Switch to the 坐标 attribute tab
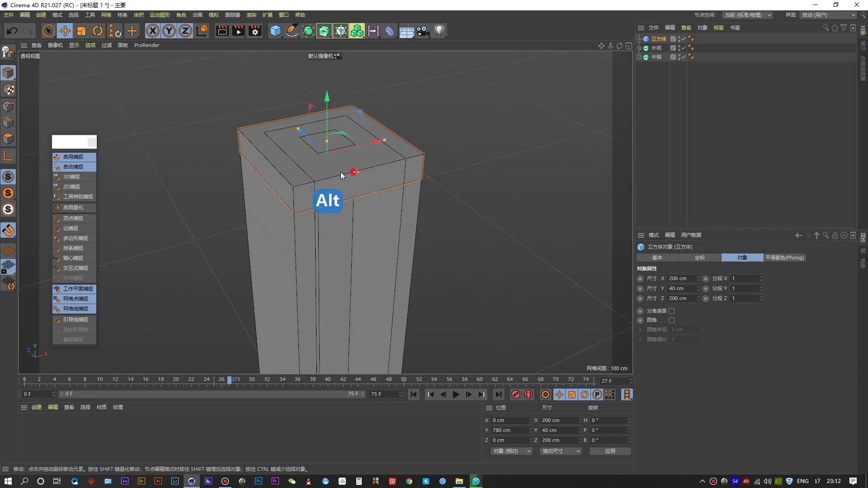 pyautogui.click(x=700, y=258)
